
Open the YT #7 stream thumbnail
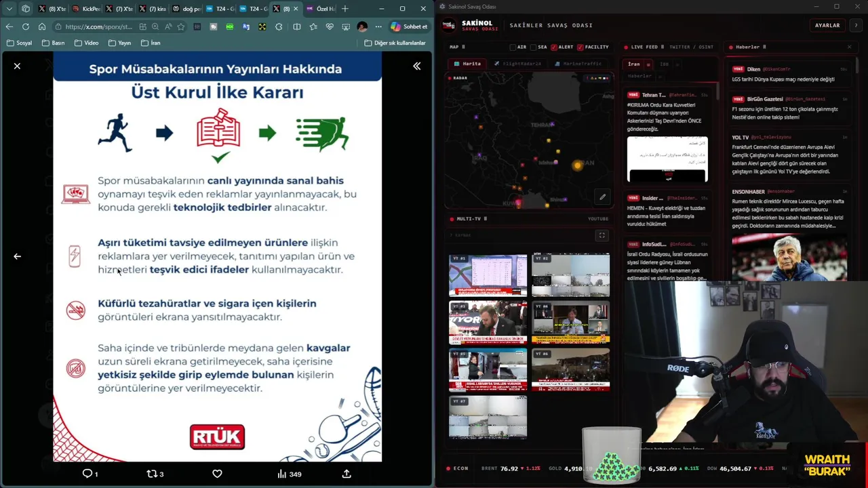click(x=488, y=417)
